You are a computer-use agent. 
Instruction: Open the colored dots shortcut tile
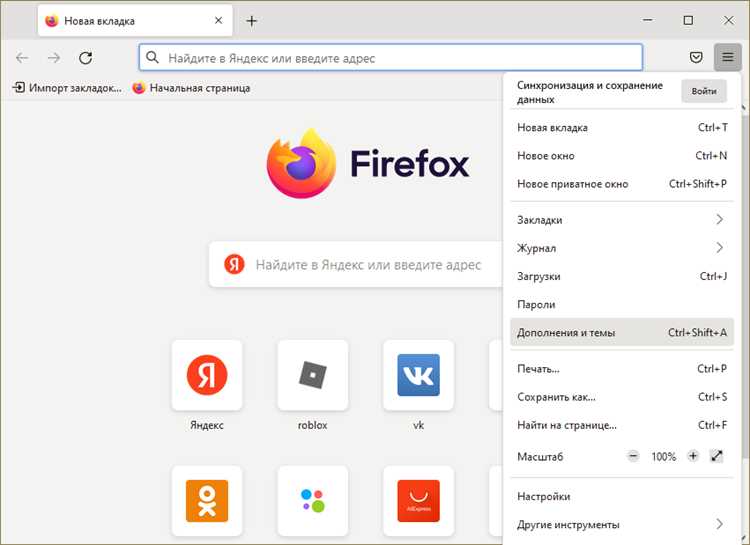(x=313, y=501)
